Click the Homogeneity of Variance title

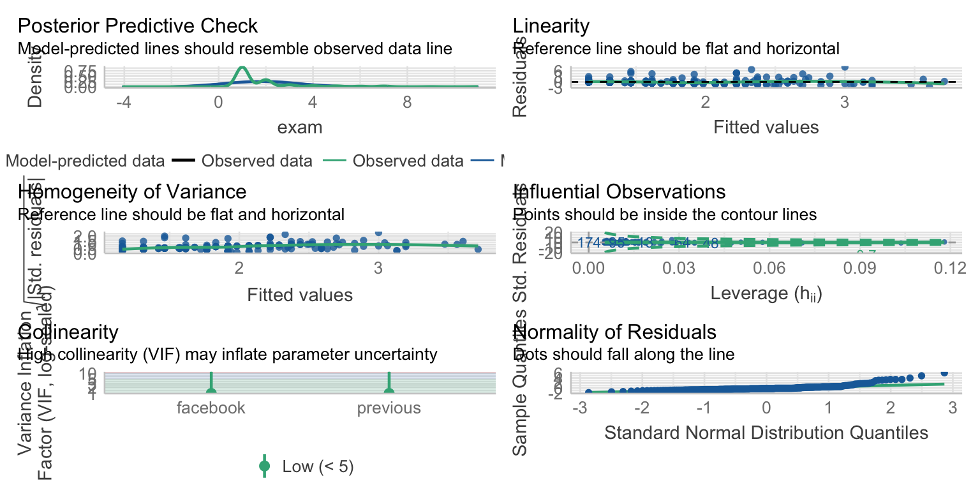133,191
